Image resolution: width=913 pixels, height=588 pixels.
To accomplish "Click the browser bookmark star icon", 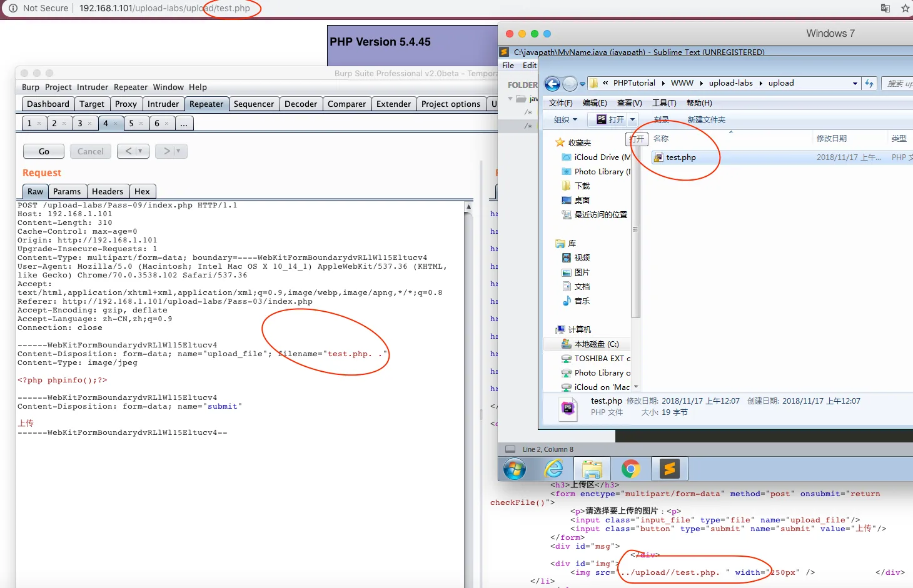I will [x=905, y=8].
